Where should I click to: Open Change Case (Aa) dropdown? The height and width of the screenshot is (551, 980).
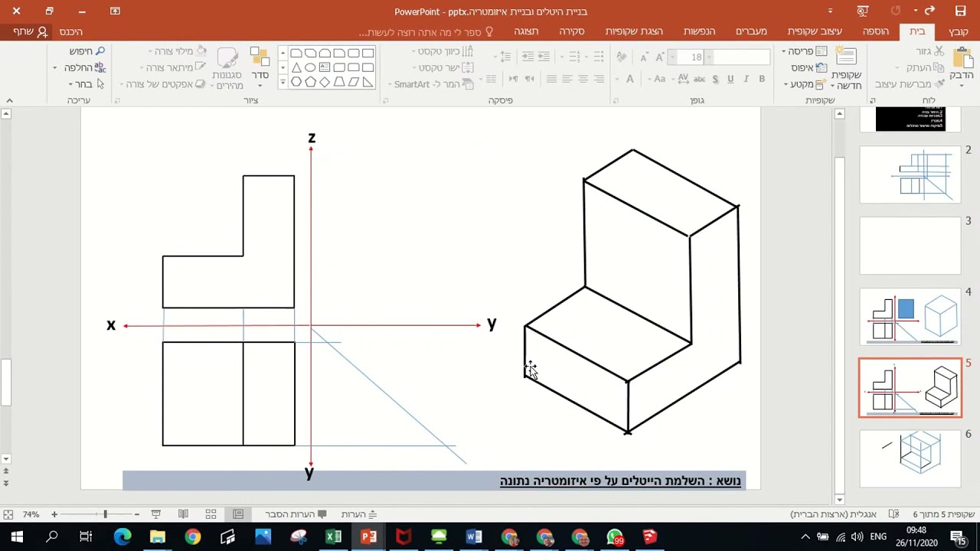(x=660, y=79)
